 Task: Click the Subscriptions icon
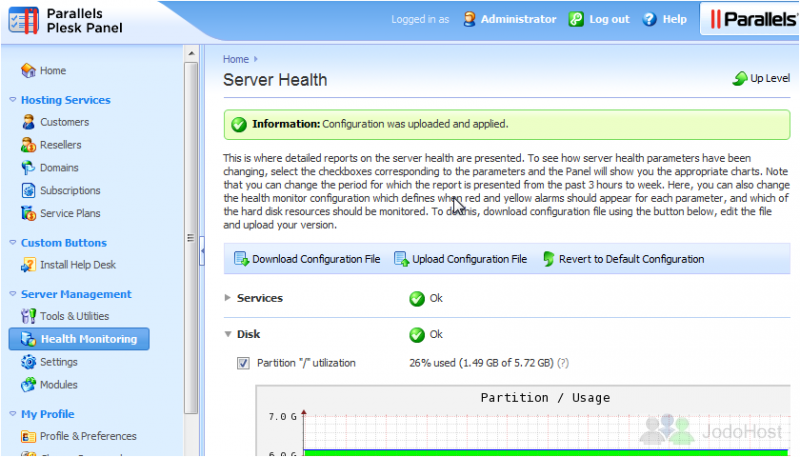click(28, 190)
